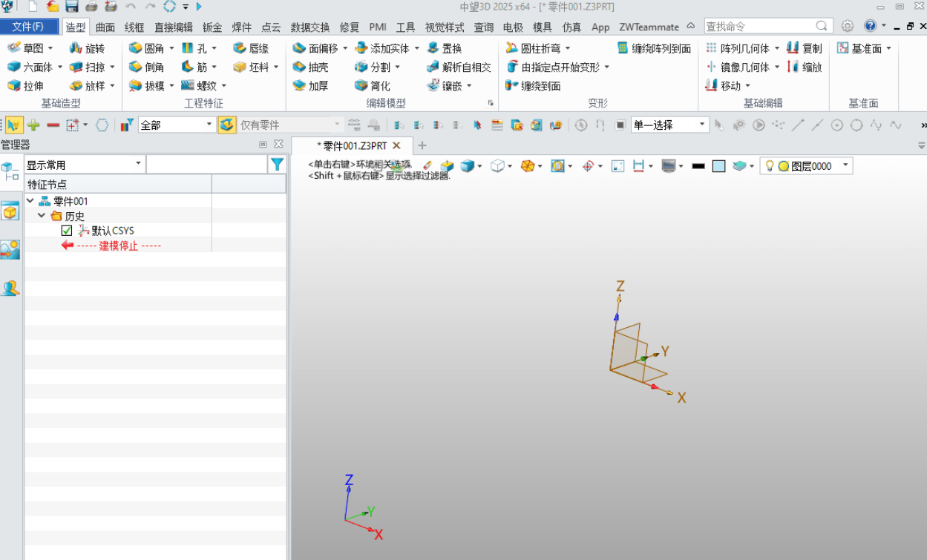Apply the 圆角 fillet tool
This screenshot has width=927, height=560.
(146, 48)
